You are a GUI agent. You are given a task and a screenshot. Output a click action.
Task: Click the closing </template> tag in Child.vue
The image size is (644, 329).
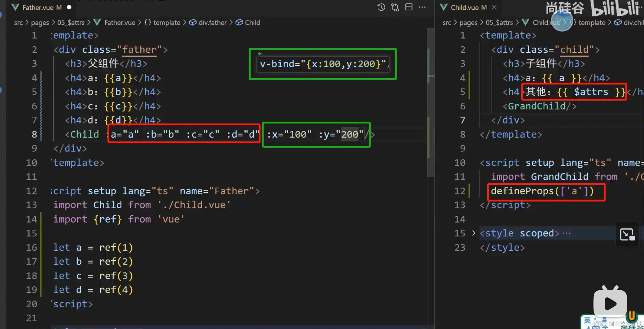coord(511,134)
